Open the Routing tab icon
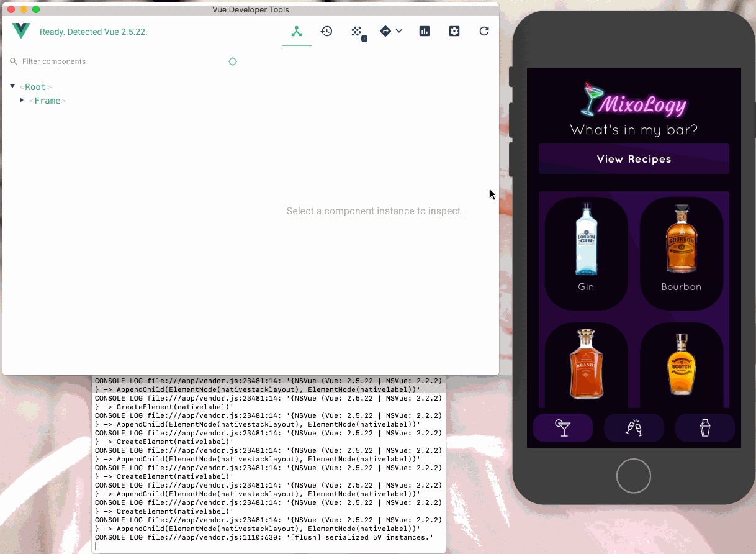Screen dimensions: 756x554 pos(385,31)
